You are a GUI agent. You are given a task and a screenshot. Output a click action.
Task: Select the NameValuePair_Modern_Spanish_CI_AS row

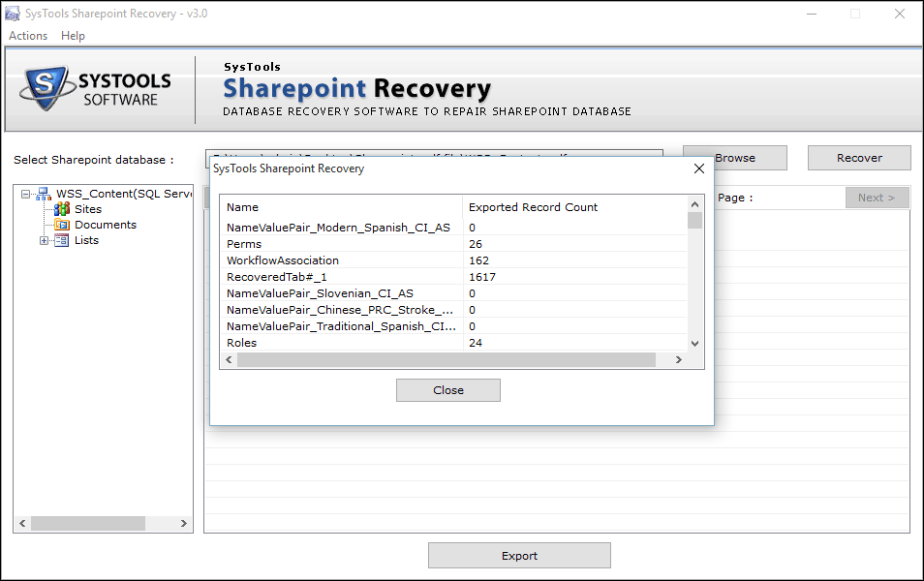453,228
